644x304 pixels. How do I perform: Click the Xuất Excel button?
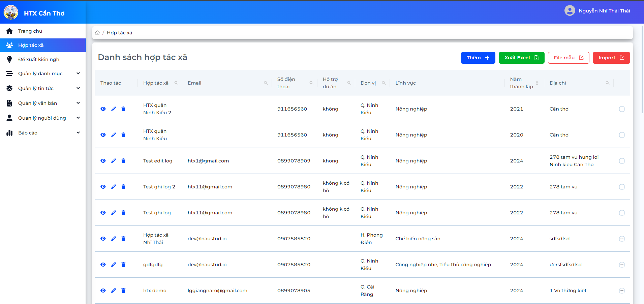click(x=521, y=58)
